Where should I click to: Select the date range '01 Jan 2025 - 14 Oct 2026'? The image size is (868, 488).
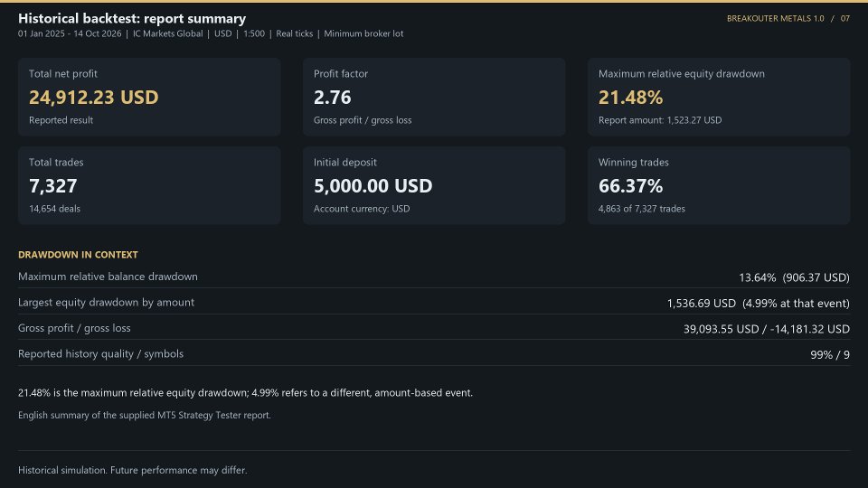[x=70, y=33]
